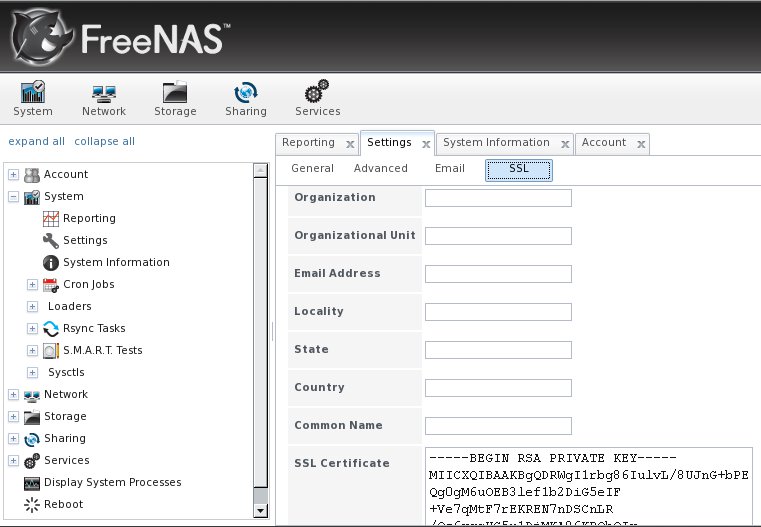761x527 pixels.
Task: Click the tree scrollbar up arrow
Action: [x=261, y=170]
